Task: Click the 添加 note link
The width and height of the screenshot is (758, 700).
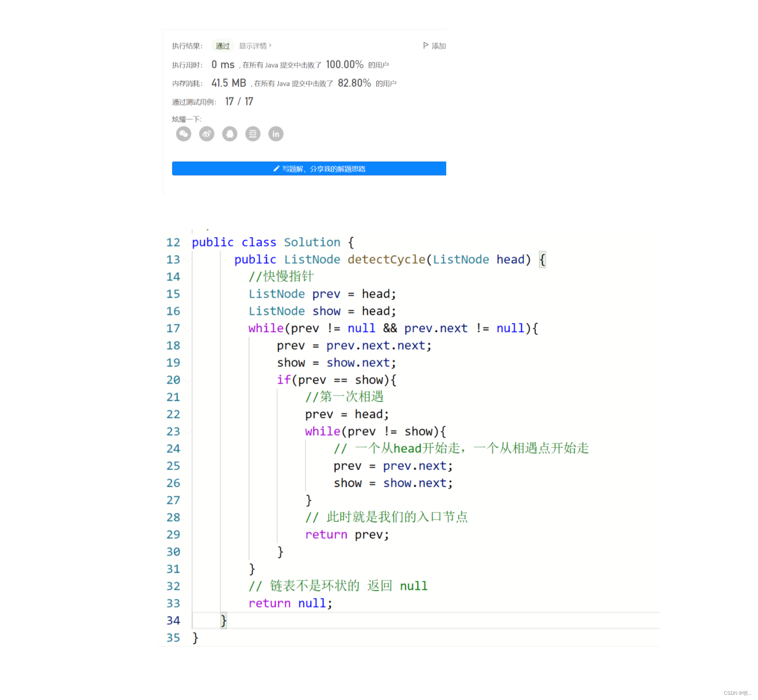Action: coord(439,46)
